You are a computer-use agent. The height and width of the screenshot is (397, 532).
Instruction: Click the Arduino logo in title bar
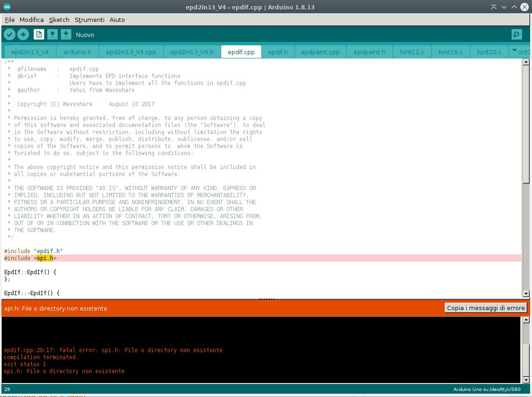(x=7, y=7)
